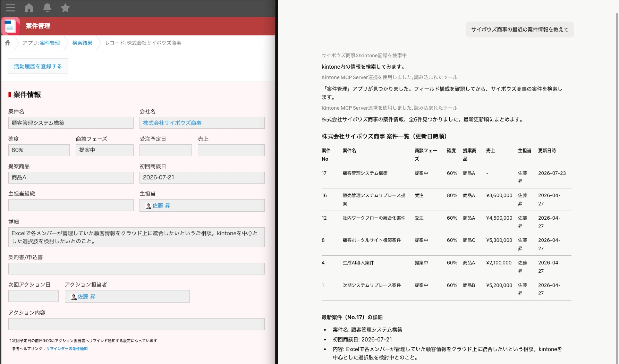
Task: Click the 商品B cell in row 1
Action: click(x=469, y=285)
